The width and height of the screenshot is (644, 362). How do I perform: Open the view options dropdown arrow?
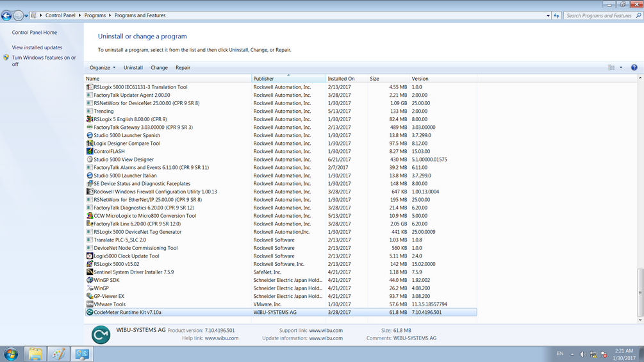pos(621,67)
